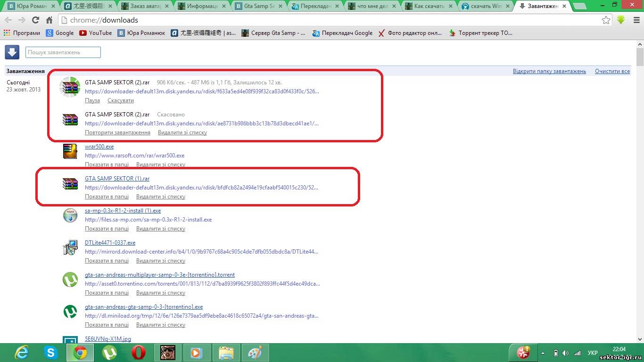Screen dimensions: 644x362
Task: Go back with the back arrow
Action: click(x=8, y=20)
